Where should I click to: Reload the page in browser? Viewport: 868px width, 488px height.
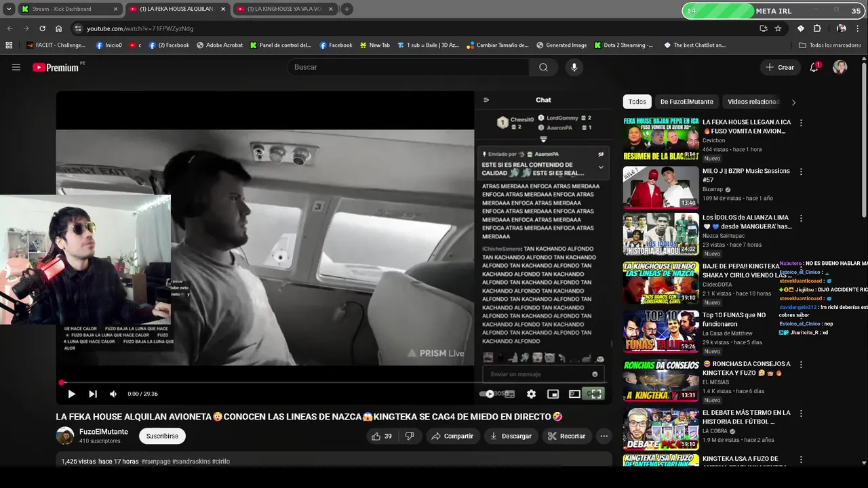[42, 28]
